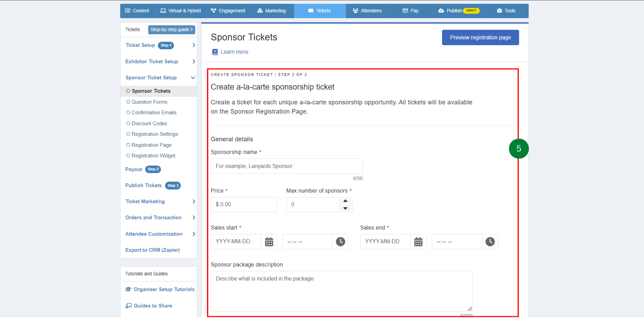The height and width of the screenshot is (322, 644).
Task: Open the Sales end time clock picker
Action: click(x=490, y=241)
